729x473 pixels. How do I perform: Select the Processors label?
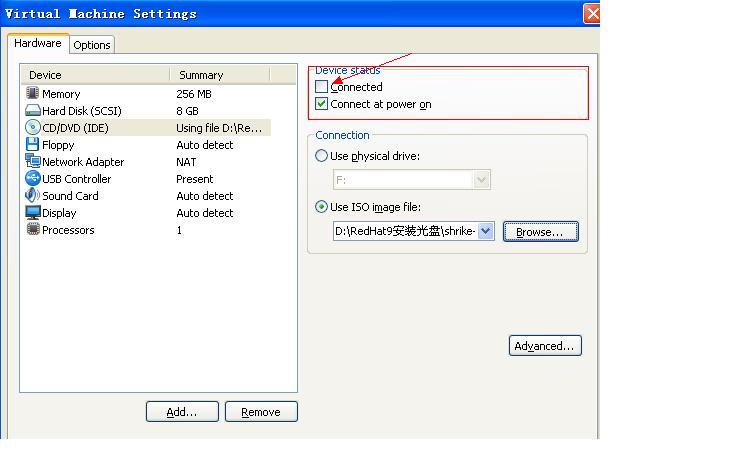(68, 230)
